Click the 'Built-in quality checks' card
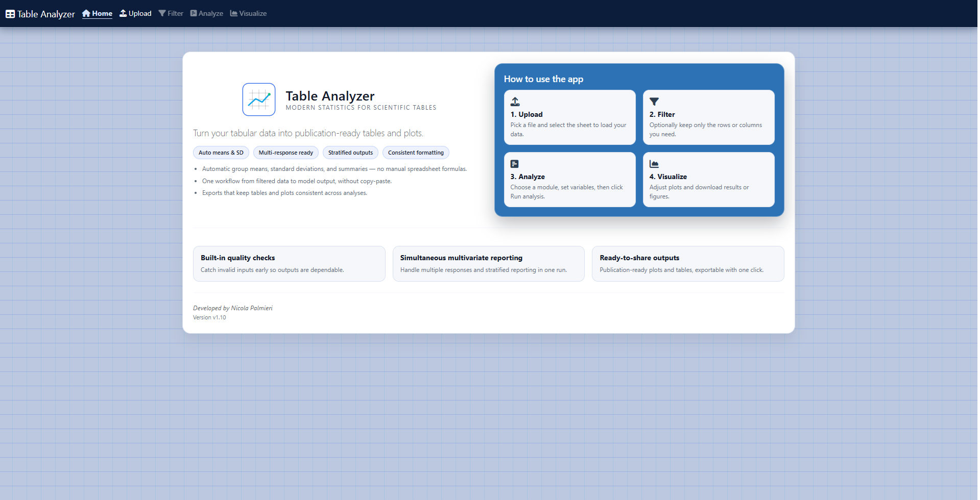This screenshot has height=500, width=980. (289, 263)
